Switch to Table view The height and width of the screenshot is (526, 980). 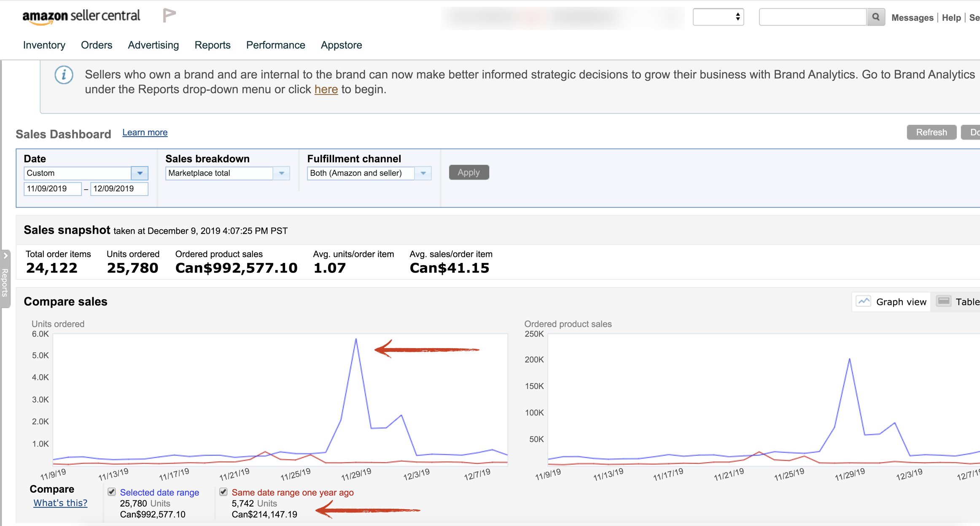(x=958, y=302)
